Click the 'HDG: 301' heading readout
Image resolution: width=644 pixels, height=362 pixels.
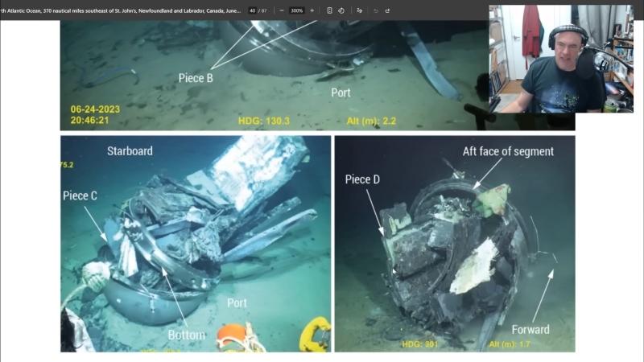(420, 344)
